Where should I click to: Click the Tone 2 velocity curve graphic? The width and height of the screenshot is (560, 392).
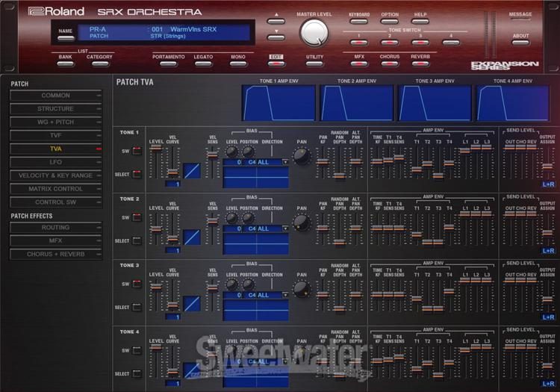coord(192,237)
